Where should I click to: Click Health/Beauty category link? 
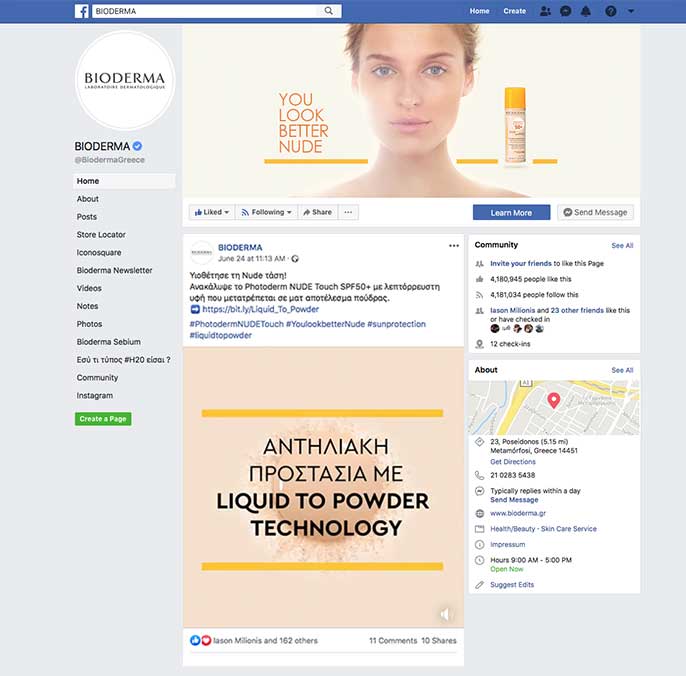tap(543, 529)
